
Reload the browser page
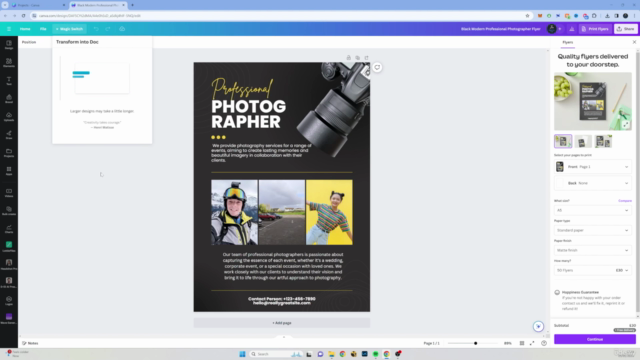pos(23,16)
